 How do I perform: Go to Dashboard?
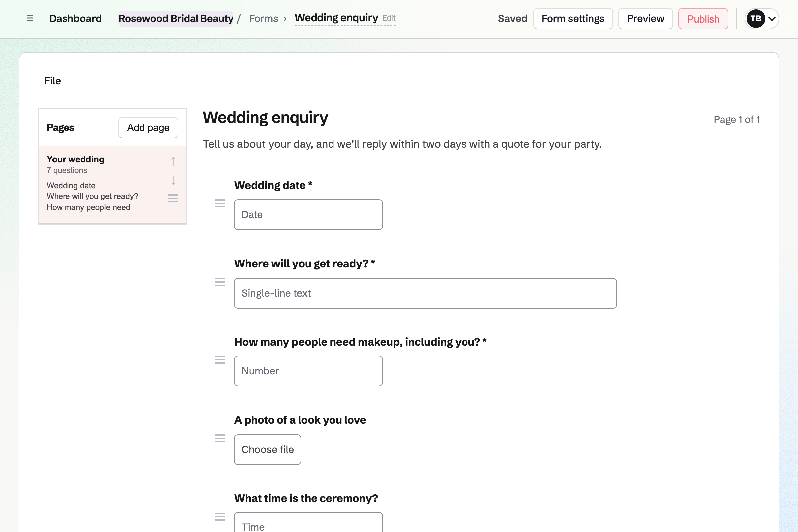(75, 19)
